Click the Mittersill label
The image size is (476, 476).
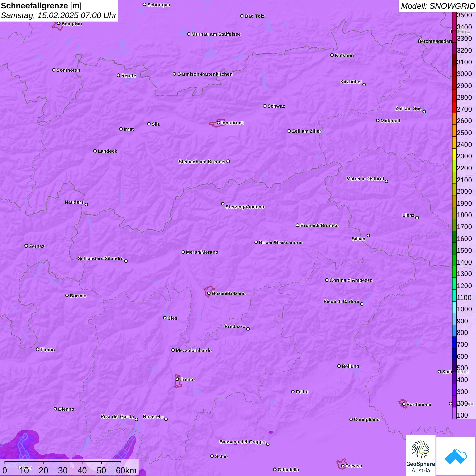click(390, 121)
